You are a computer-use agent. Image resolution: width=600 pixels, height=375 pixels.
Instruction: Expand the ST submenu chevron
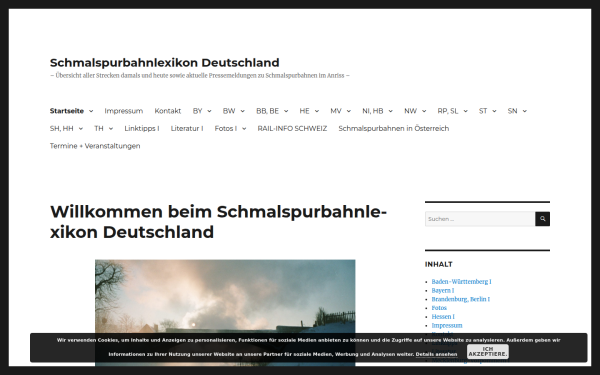(494, 111)
